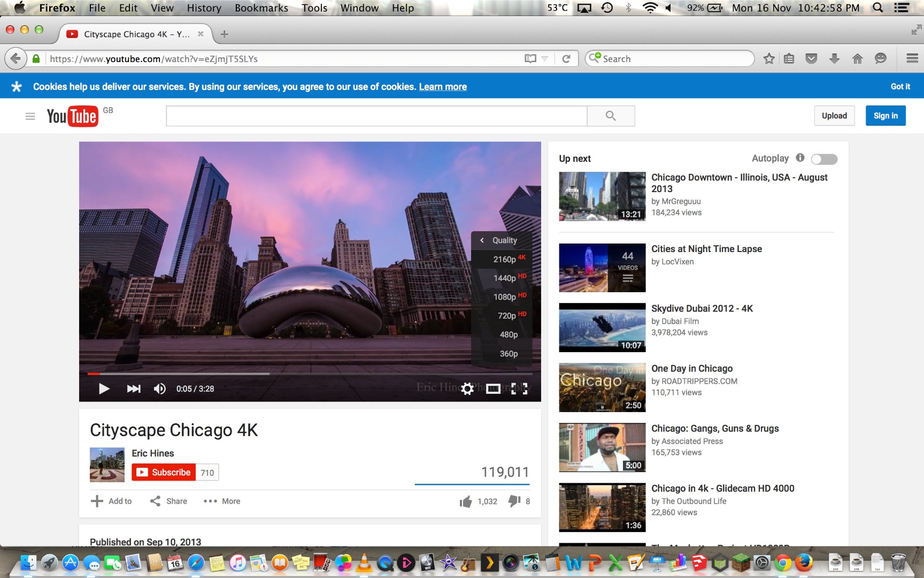Open VLC from the Dock
Image resolution: width=924 pixels, height=578 pixels.
click(x=364, y=562)
